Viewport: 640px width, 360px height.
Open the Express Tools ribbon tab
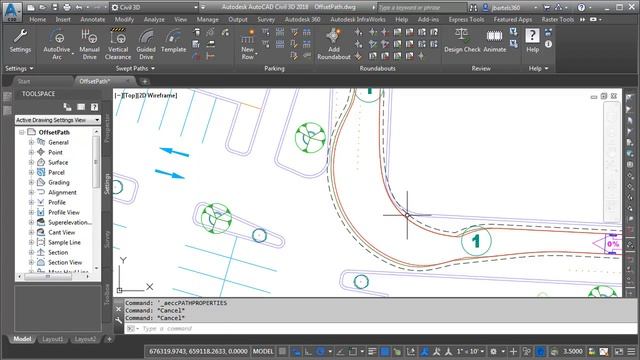466,20
